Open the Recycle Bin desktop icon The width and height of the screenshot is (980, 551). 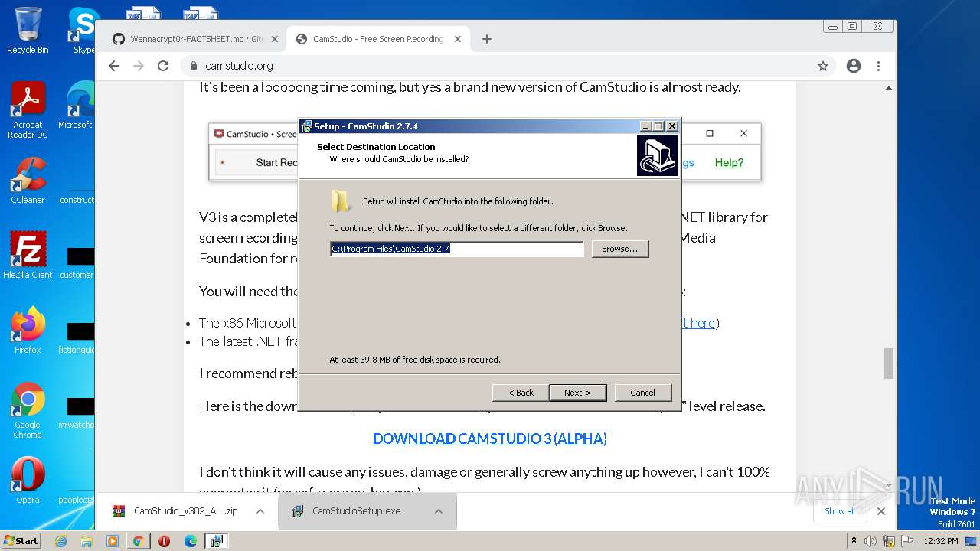28,31
